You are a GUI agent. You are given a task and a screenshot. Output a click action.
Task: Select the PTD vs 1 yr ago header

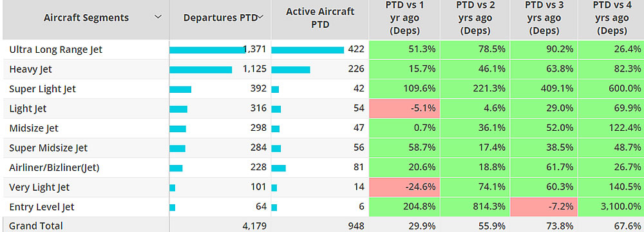point(405,17)
